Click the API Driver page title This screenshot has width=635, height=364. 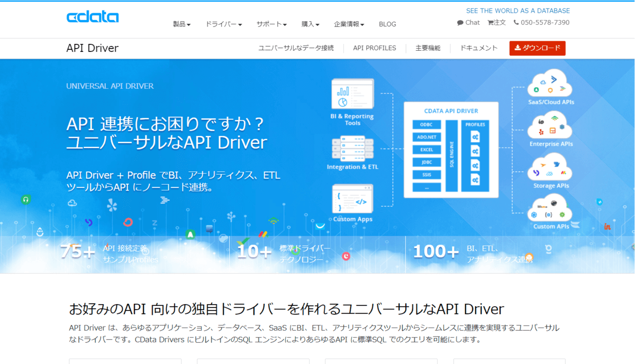pyautogui.click(x=93, y=48)
